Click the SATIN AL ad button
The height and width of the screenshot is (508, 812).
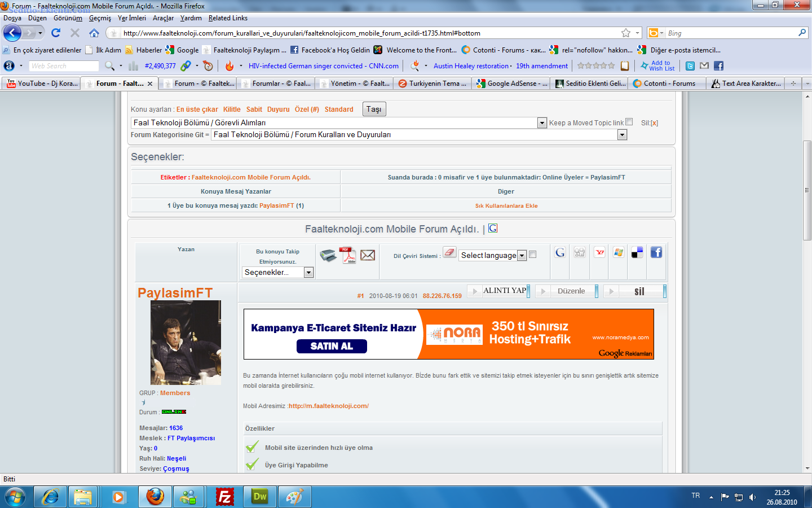[x=332, y=346]
